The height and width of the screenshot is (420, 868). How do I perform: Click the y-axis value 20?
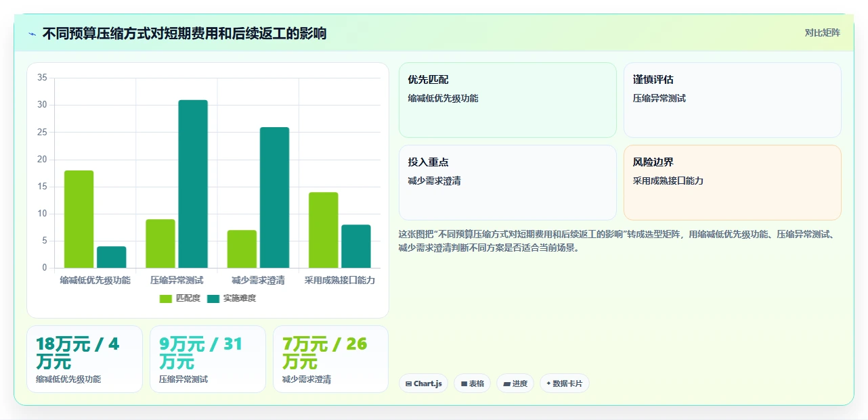[x=42, y=160]
